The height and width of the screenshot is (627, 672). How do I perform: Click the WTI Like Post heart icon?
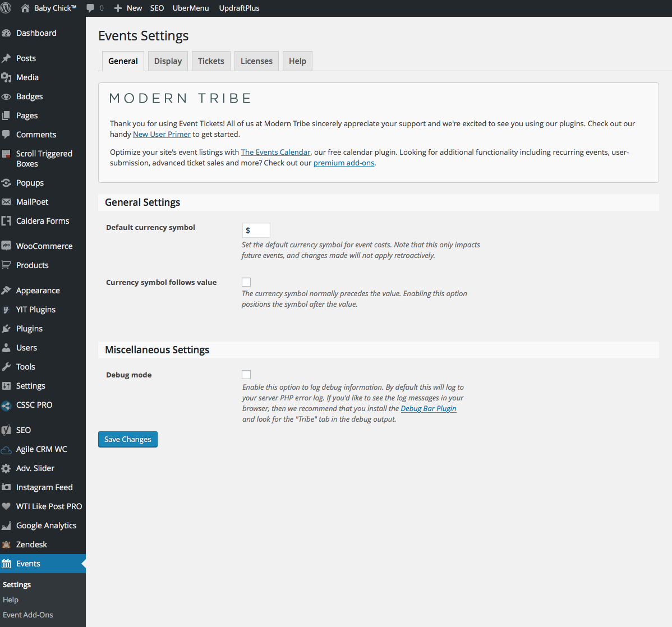pos(6,506)
